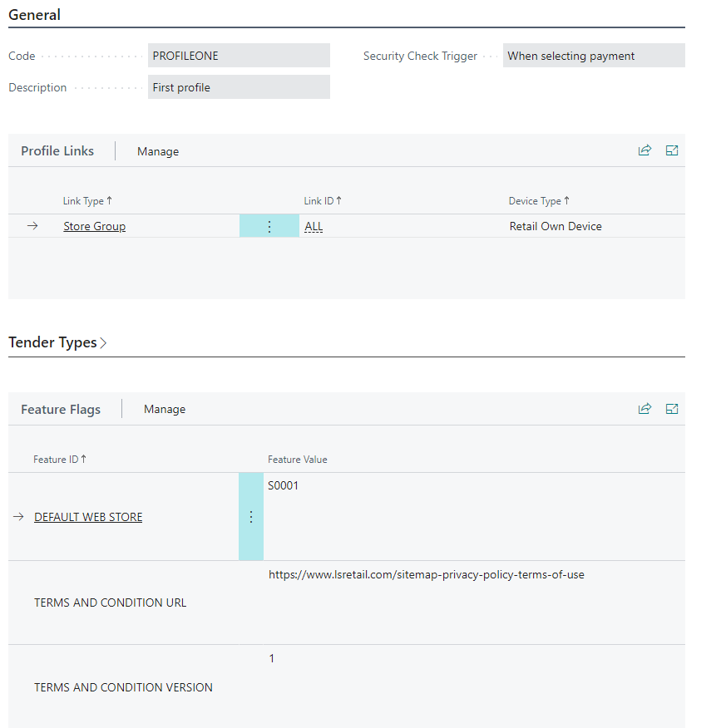Click the Code field PROFILEONE

click(x=239, y=57)
